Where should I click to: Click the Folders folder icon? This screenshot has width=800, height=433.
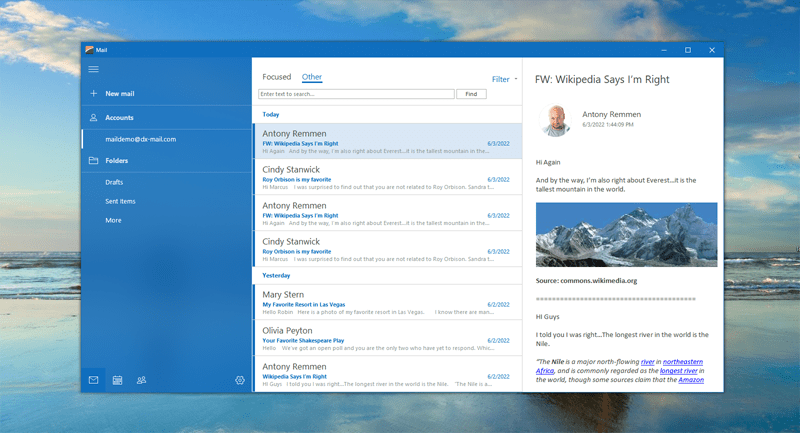(x=93, y=160)
